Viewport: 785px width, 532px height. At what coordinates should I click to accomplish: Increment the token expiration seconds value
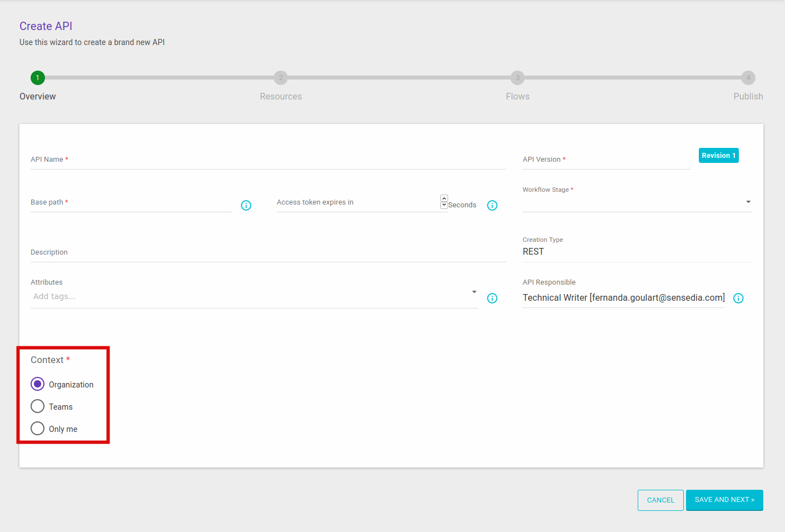click(x=444, y=198)
